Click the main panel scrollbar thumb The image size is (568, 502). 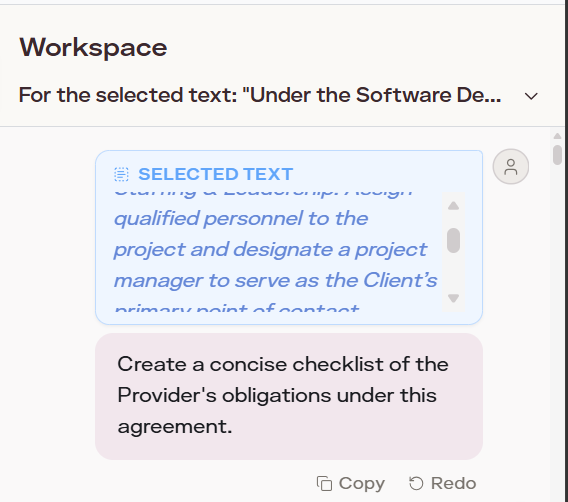(x=557, y=155)
